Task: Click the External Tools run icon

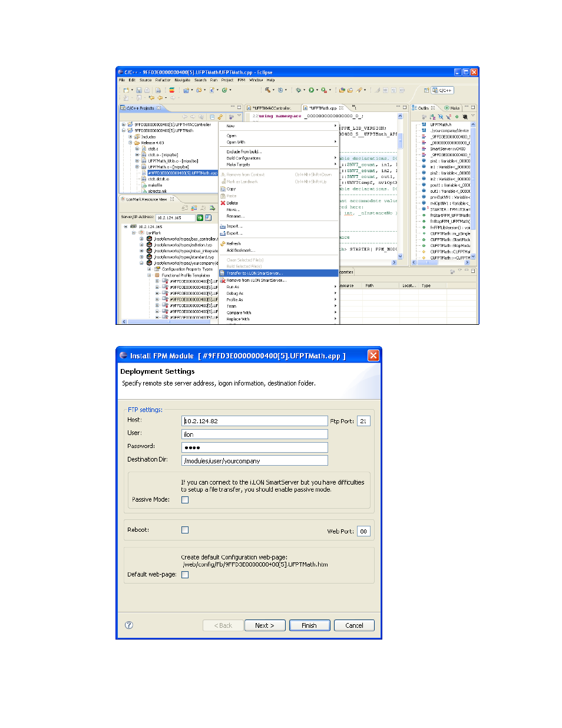Action: [x=323, y=90]
